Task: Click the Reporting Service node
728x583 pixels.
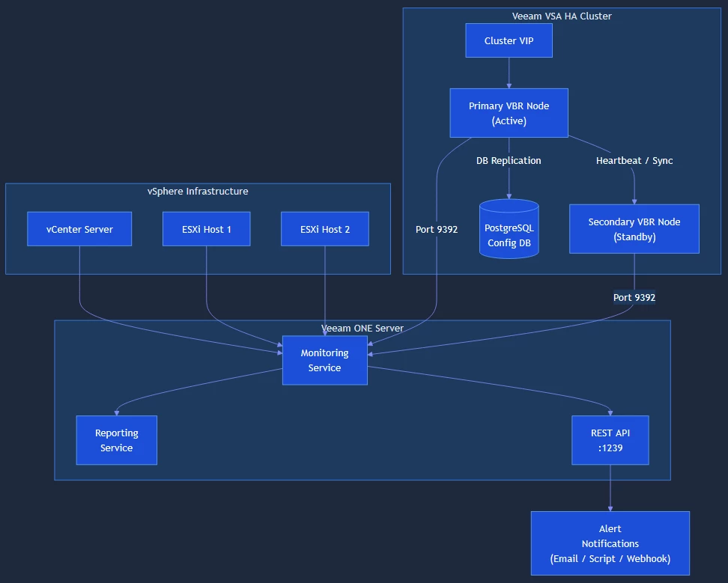Action: pyautogui.click(x=117, y=440)
